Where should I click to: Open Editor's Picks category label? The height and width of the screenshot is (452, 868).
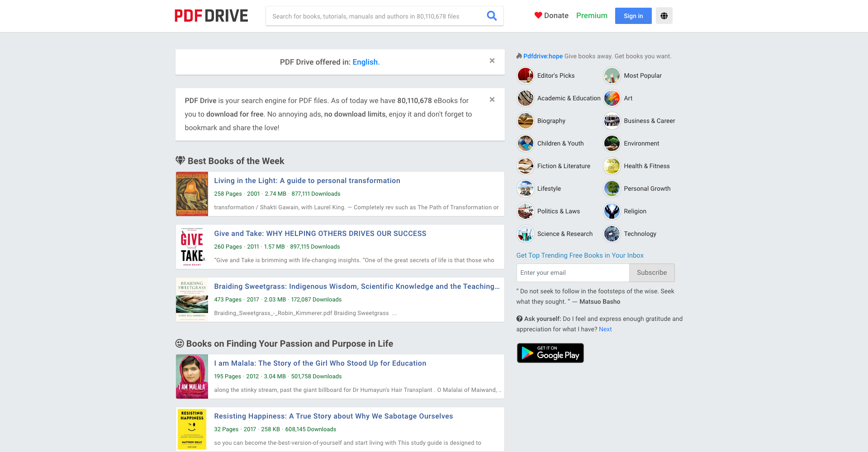click(x=556, y=75)
